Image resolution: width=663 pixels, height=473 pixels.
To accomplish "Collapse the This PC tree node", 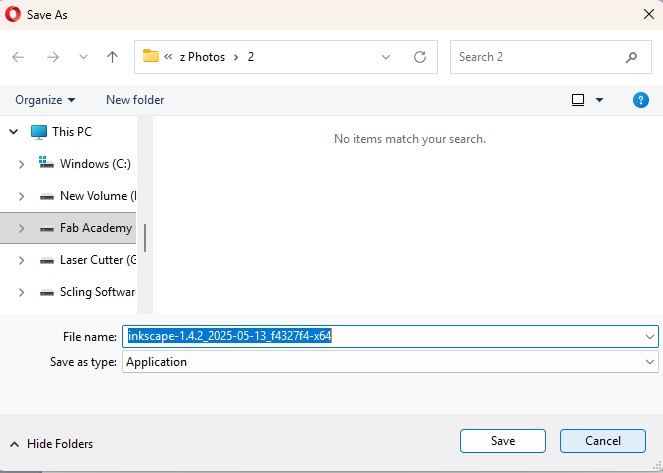I will pyautogui.click(x=14, y=131).
